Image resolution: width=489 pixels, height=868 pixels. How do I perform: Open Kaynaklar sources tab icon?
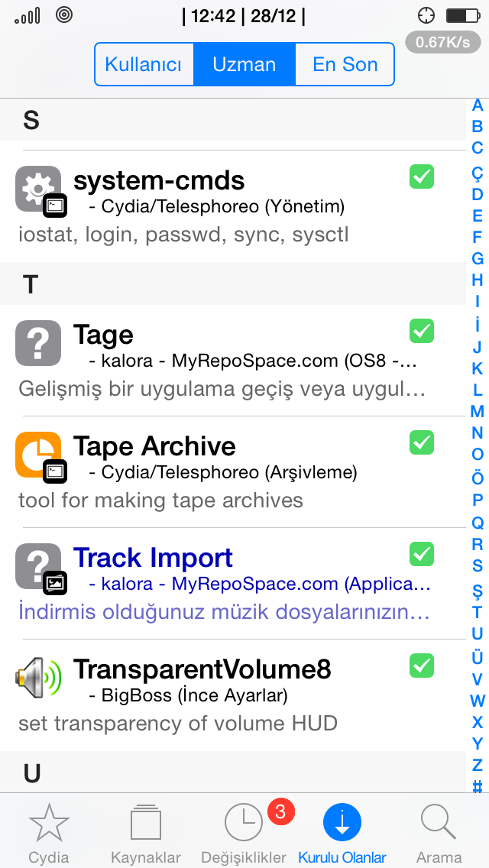point(146,822)
